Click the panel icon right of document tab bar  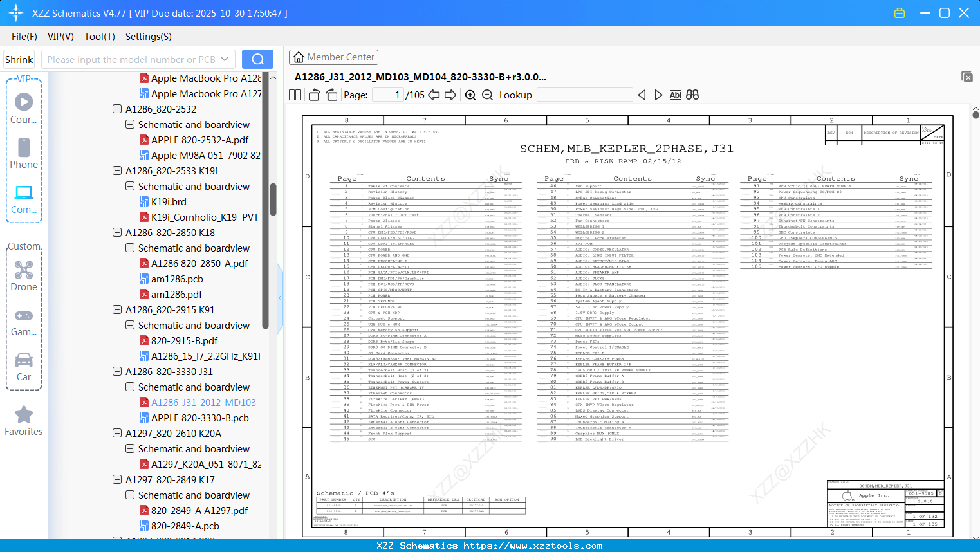967,77
